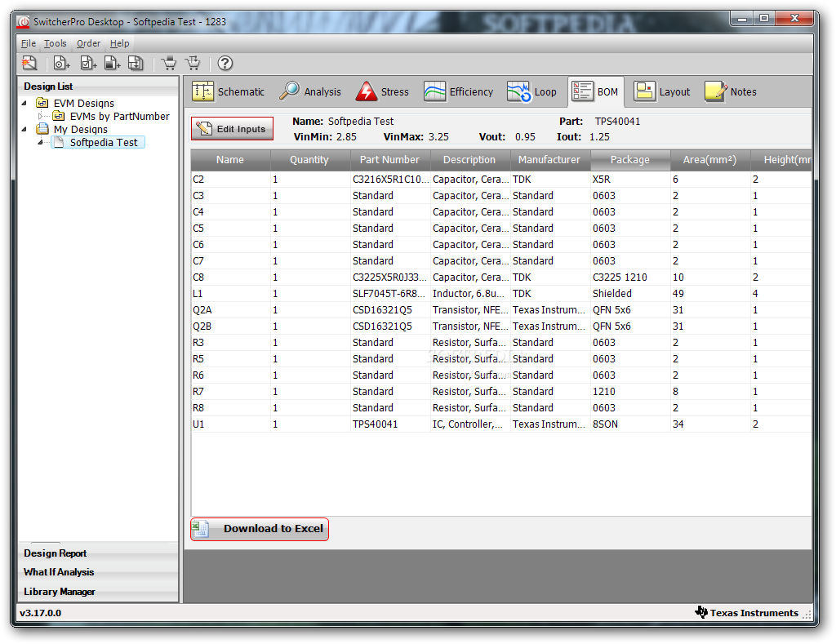Sort by the Part Number column header
Screen dimensions: 836x644
[389, 159]
